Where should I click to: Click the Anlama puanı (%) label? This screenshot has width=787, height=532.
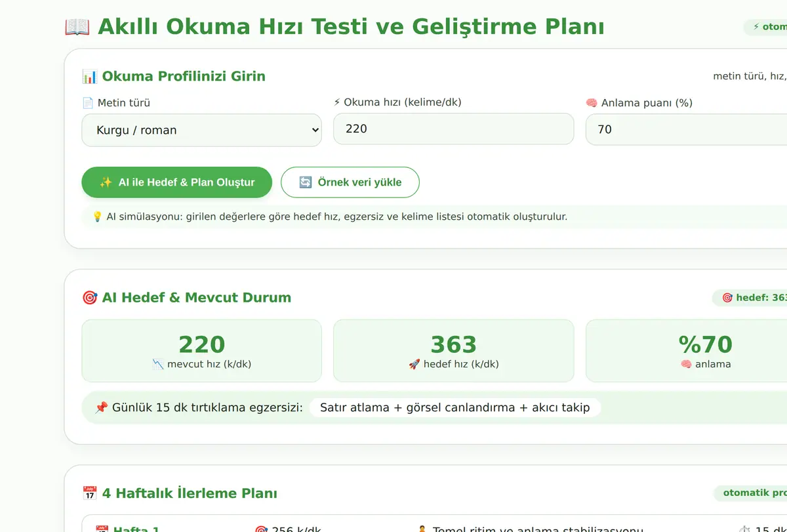pos(647,103)
